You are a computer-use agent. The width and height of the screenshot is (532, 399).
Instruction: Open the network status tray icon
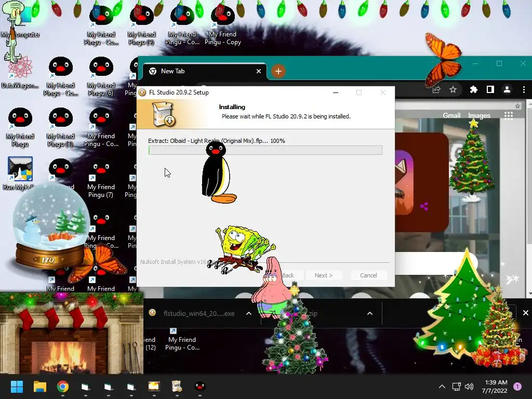click(x=456, y=387)
